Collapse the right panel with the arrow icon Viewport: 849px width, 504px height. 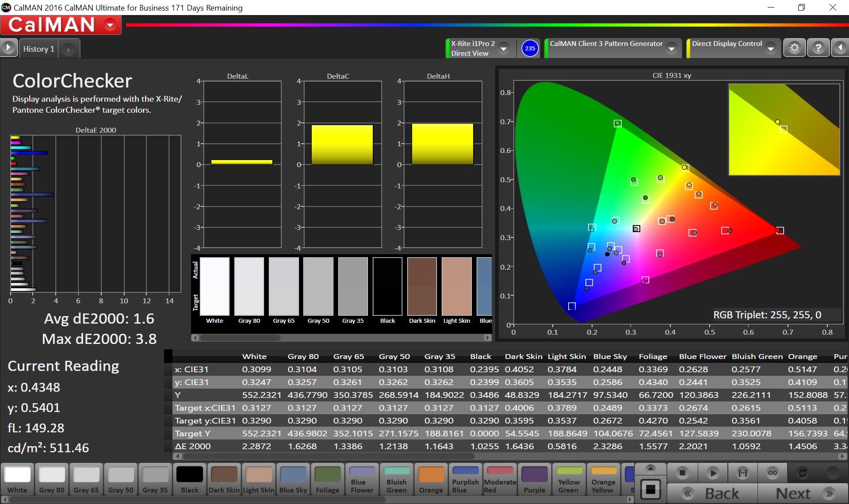(x=840, y=48)
